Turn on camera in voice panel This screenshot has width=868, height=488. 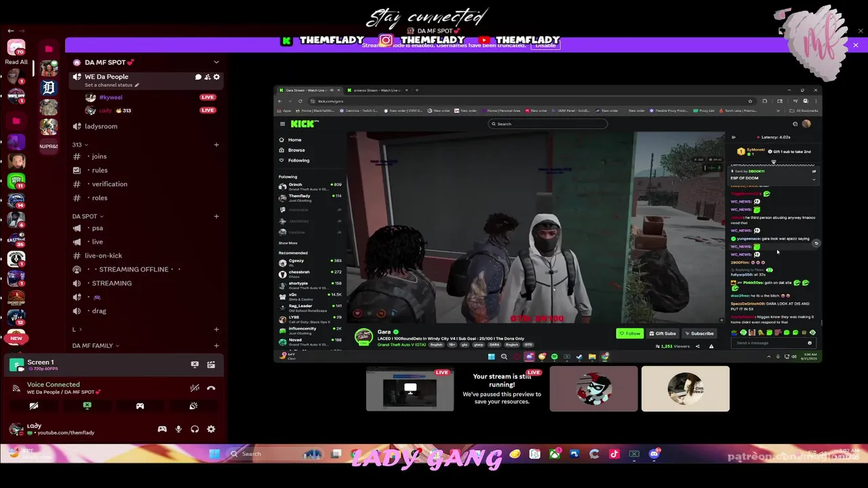click(34, 406)
